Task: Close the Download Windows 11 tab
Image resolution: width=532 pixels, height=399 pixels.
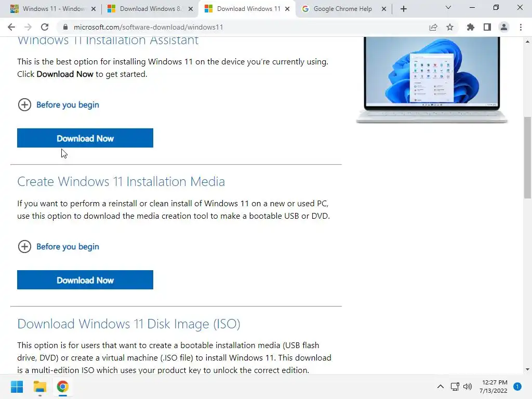Action: click(x=287, y=9)
